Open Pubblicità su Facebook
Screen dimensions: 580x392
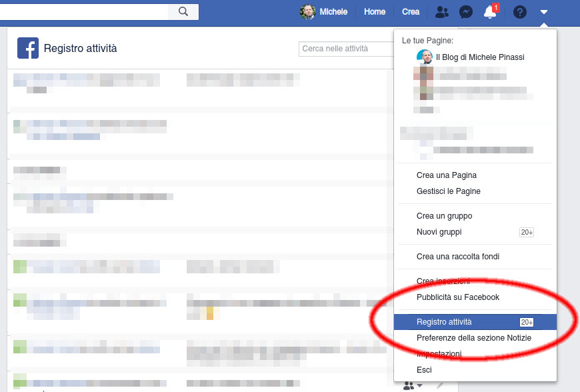pos(458,297)
